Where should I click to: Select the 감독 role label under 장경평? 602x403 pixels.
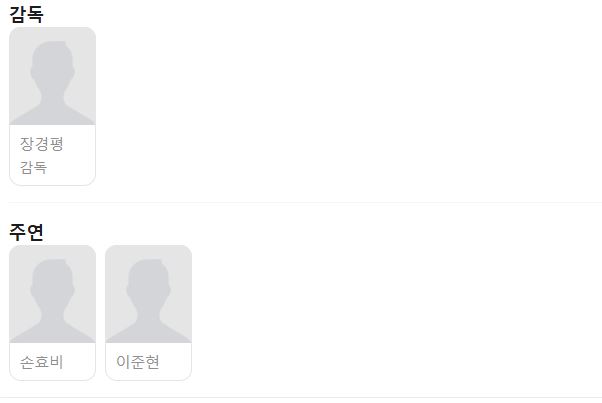coord(33,167)
